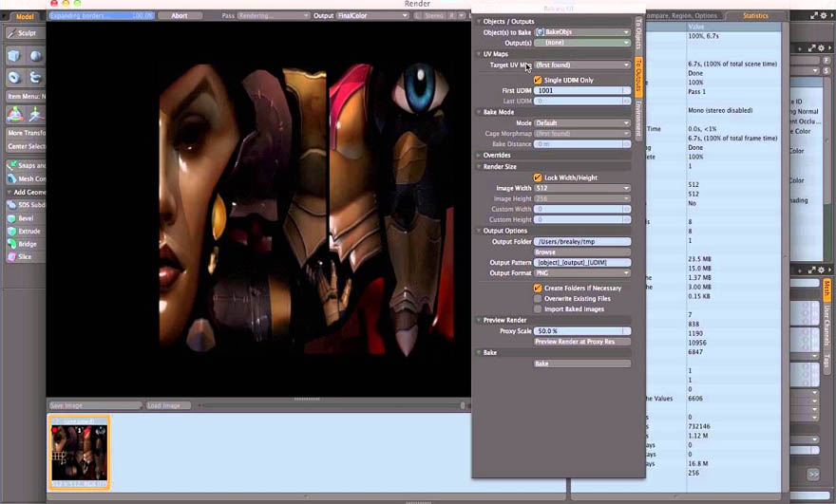Click the Abort button
836x504 pixels.
pos(180,15)
